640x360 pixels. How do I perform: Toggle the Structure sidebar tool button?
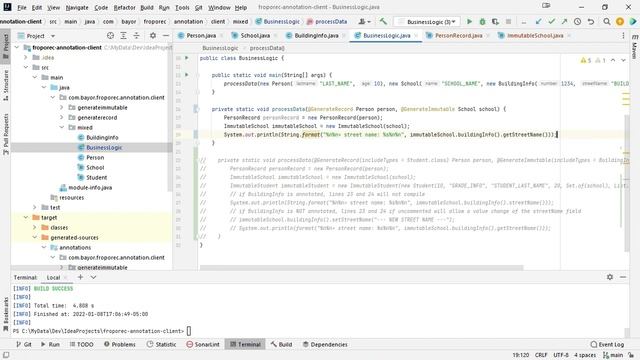click(5, 85)
